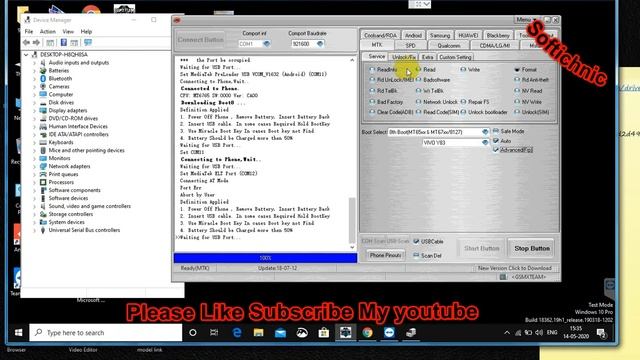640x360 pixels.
Task: Click Photos app icon on taskbar
Action: click(302, 333)
